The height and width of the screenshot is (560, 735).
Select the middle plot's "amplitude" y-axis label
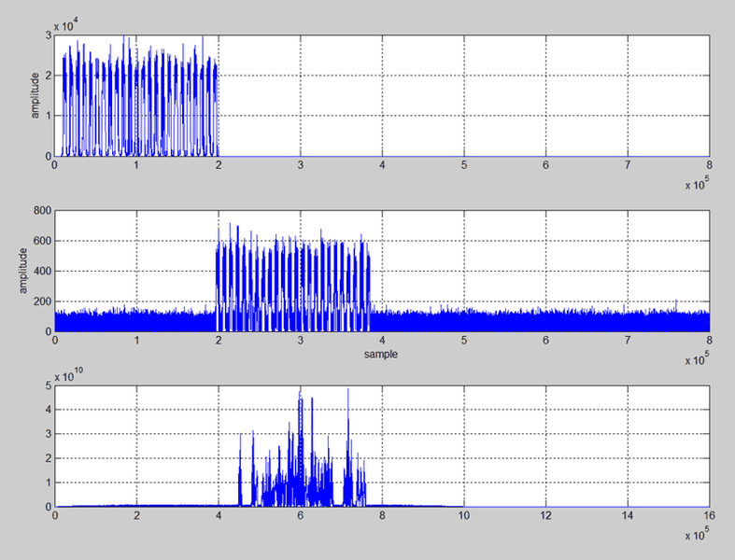[22, 271]
